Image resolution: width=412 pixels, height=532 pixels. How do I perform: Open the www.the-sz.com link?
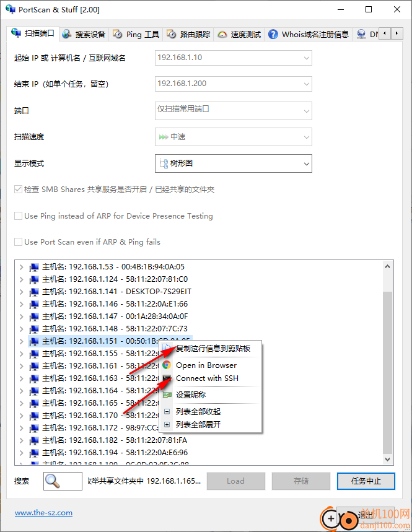click(x=43, y=513)
